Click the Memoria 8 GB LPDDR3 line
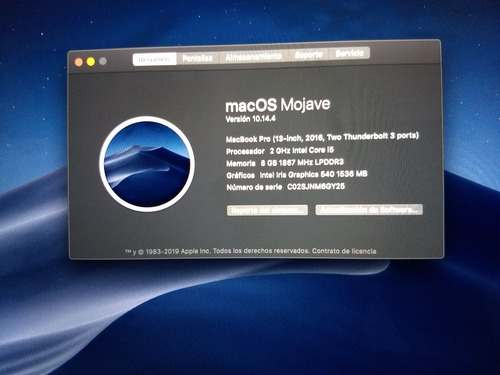The image size is (500, 375). [285, 163]
